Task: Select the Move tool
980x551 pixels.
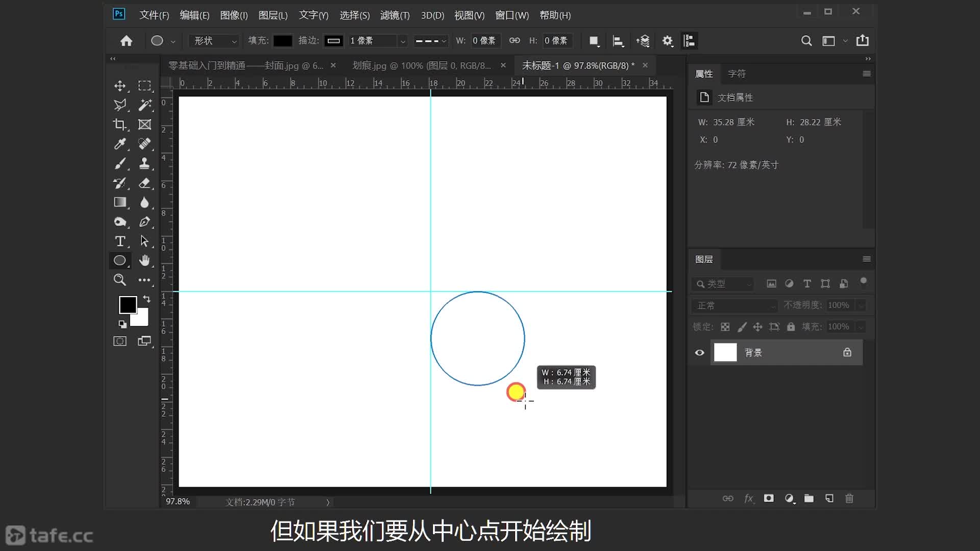Action: tap(120, 86)
